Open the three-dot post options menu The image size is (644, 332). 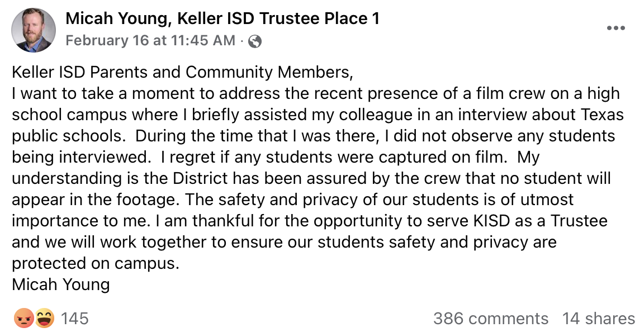[615, 29]
